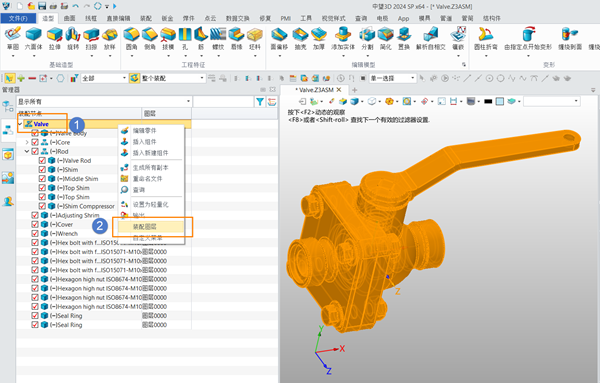Click 插入组件 in the context menu
The width and height of the screenshot is (600, 383).
144,142
